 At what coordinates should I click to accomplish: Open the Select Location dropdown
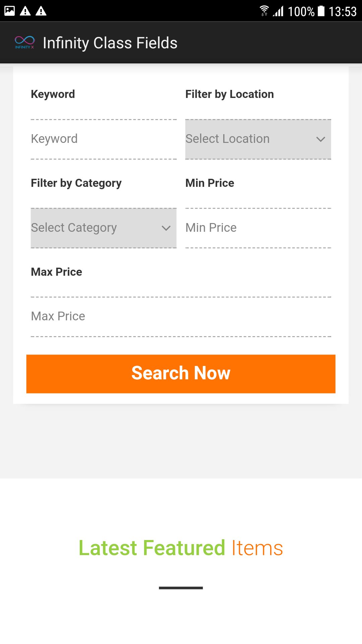point(248,139)
